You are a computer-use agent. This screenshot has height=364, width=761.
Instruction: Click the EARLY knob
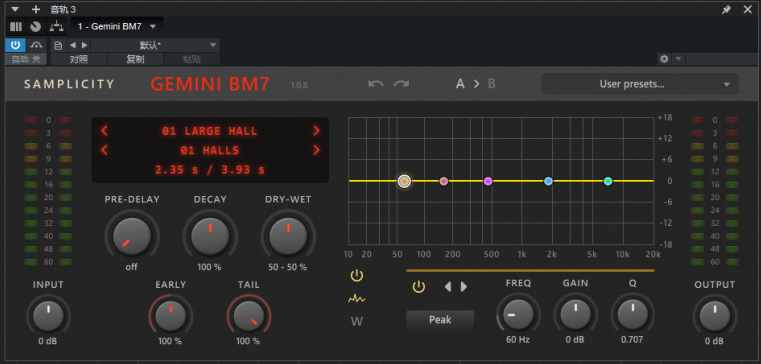pos(171,316)
